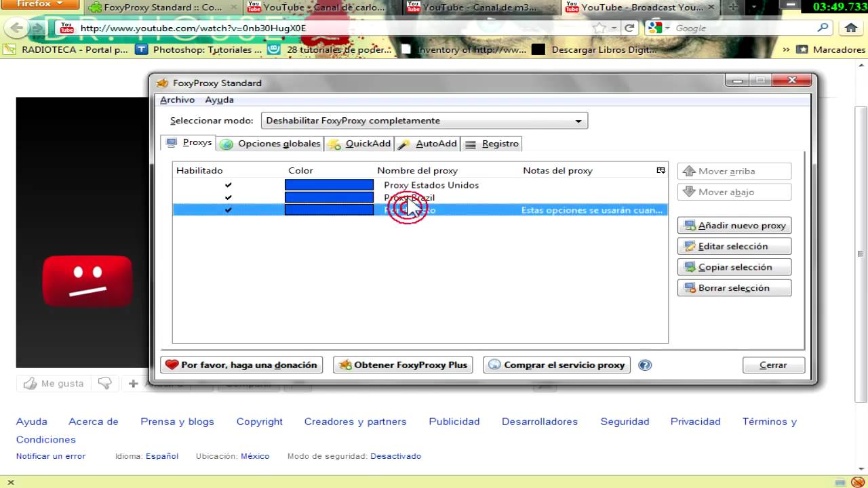
Task: Click the plus add-to icon below video
Action: tap(133, 384)
